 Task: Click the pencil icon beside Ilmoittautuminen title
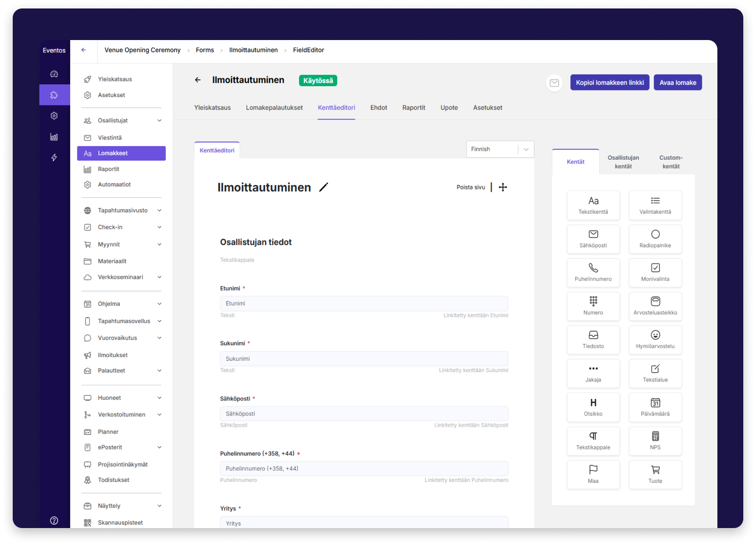(x=323, y=187)
